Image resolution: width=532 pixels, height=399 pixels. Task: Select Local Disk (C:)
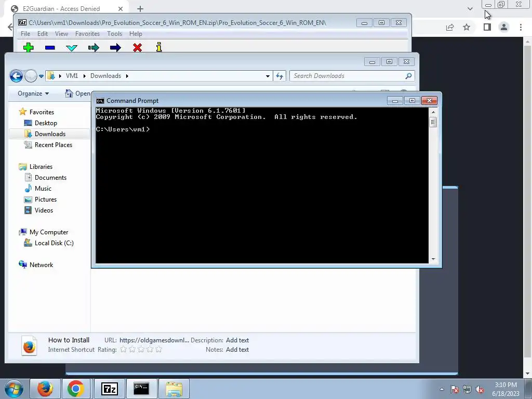(54, 243)
